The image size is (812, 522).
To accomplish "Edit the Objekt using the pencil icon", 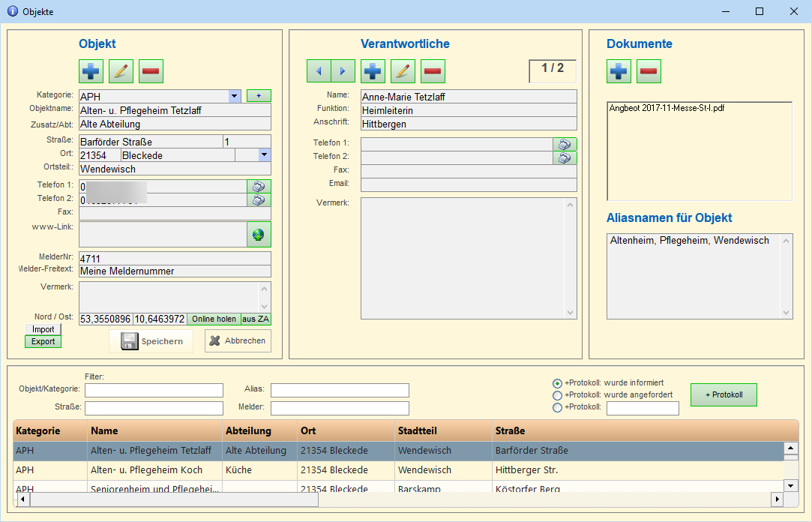I will click(x=121, y=71).
